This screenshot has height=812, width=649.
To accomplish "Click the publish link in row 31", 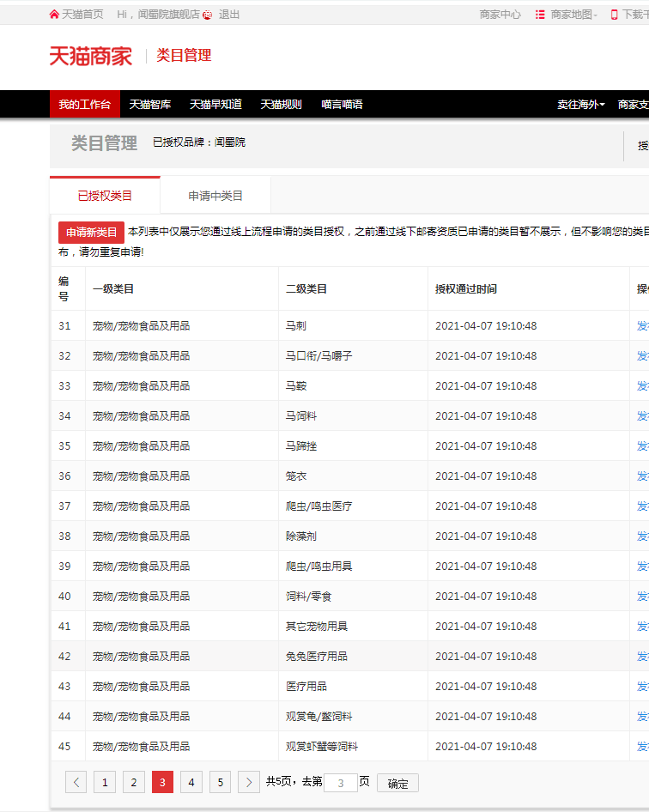I will (x=643, y=325).
